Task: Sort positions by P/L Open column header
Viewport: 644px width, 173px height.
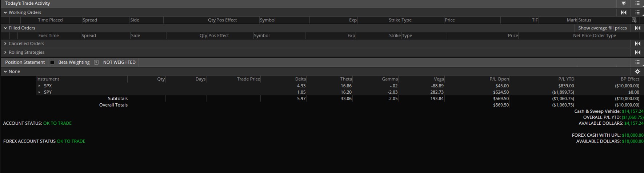Action: point(499,79)
